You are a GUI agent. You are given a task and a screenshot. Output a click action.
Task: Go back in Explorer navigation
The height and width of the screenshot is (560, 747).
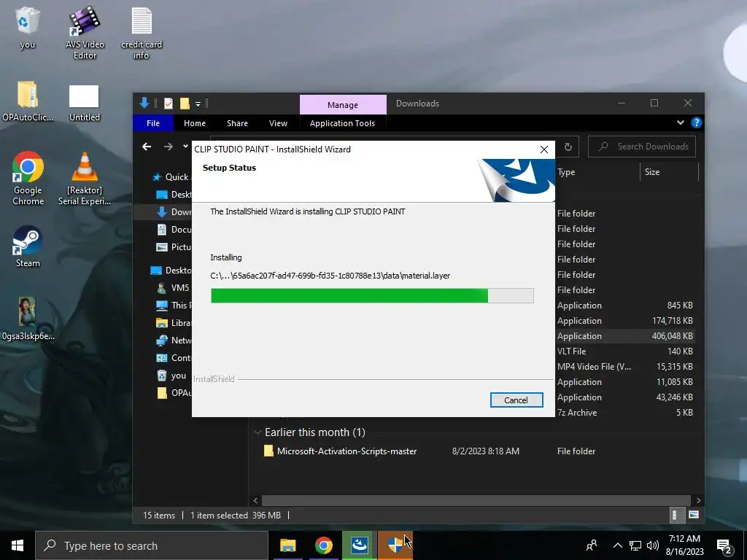click(x=147, y=147)
